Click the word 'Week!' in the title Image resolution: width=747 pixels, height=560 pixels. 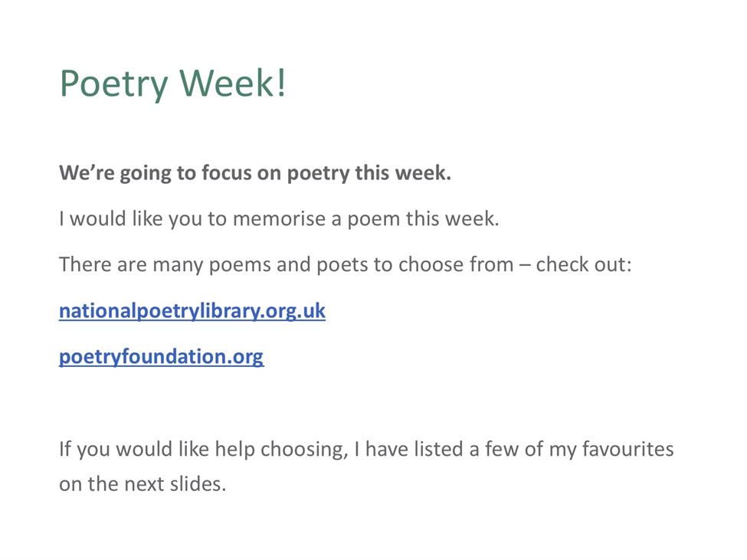232,83
